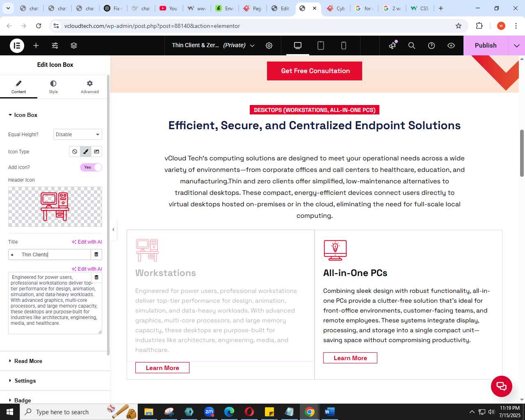The image size is (525, 420).
Task: Bookmark this page with the star
Action: click(x=459, y=26)
